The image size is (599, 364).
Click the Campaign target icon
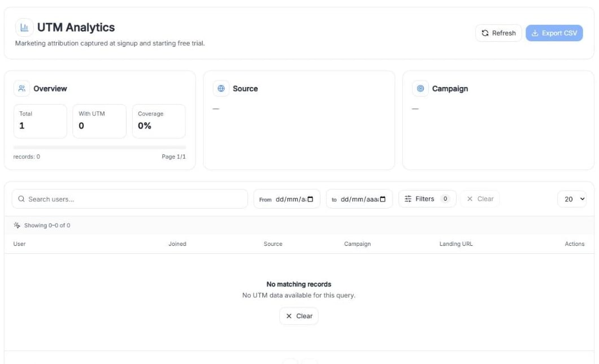coord(420,89)
